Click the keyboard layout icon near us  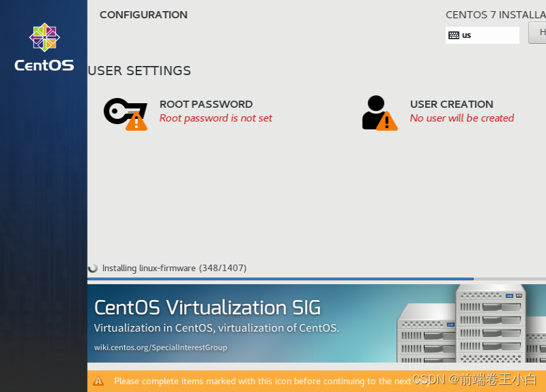pyautogui.click(x=454, y=35)
